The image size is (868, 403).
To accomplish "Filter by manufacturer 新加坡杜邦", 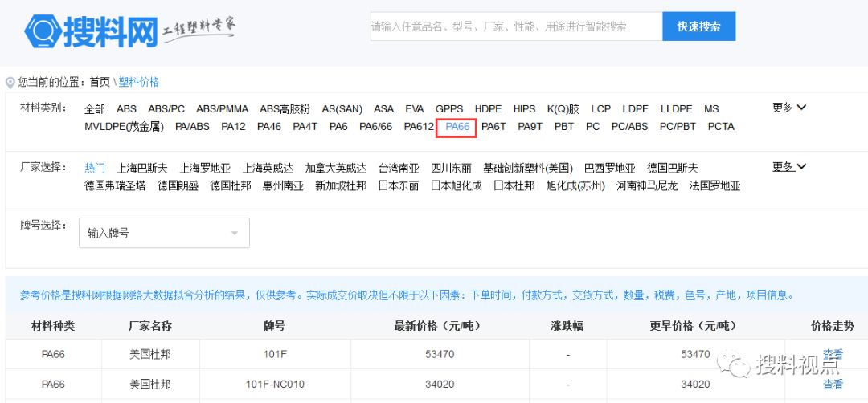I will click(x=341, y=185).
